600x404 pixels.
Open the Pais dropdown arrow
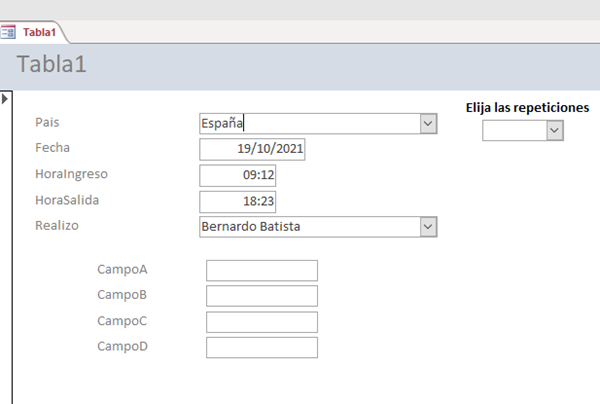pyautogui.click(x=428, y=123)
